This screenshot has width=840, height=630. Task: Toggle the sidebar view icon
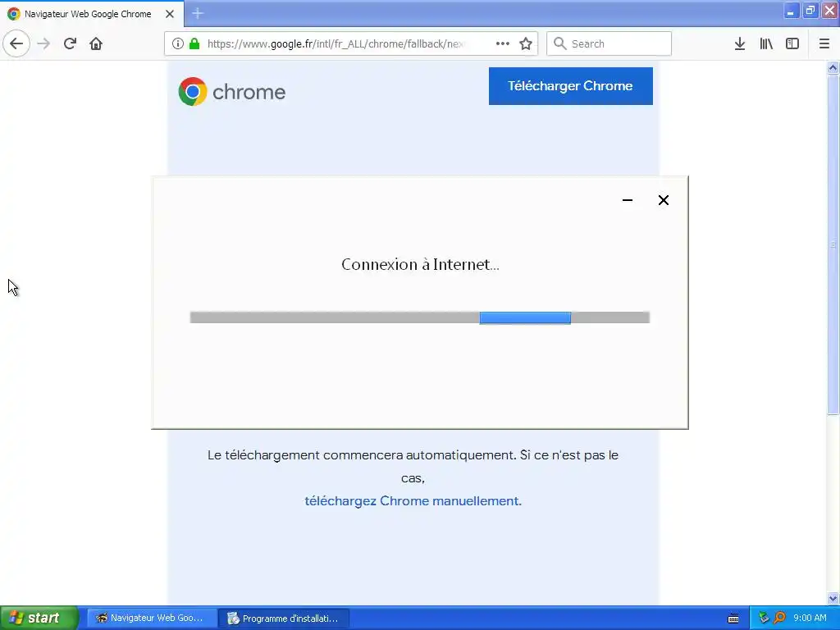point(792,43)
